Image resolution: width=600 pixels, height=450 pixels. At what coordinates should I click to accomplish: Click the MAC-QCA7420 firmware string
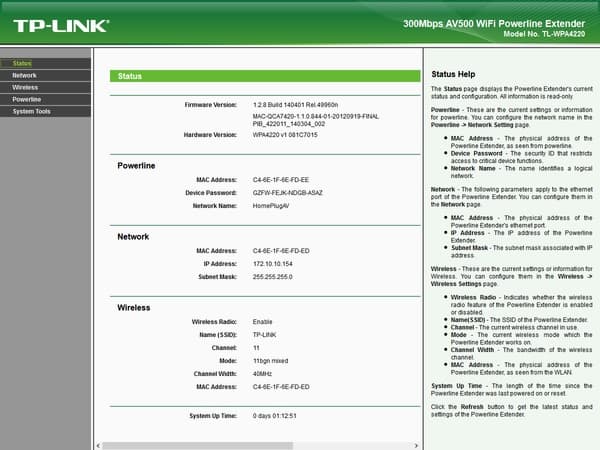[x=316, y=116]
